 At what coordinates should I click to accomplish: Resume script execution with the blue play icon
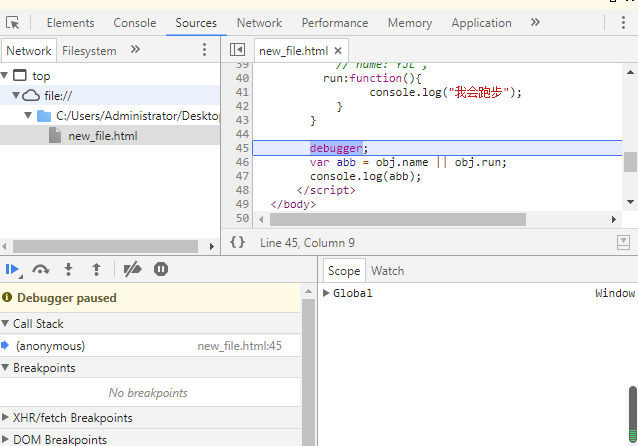12,269
